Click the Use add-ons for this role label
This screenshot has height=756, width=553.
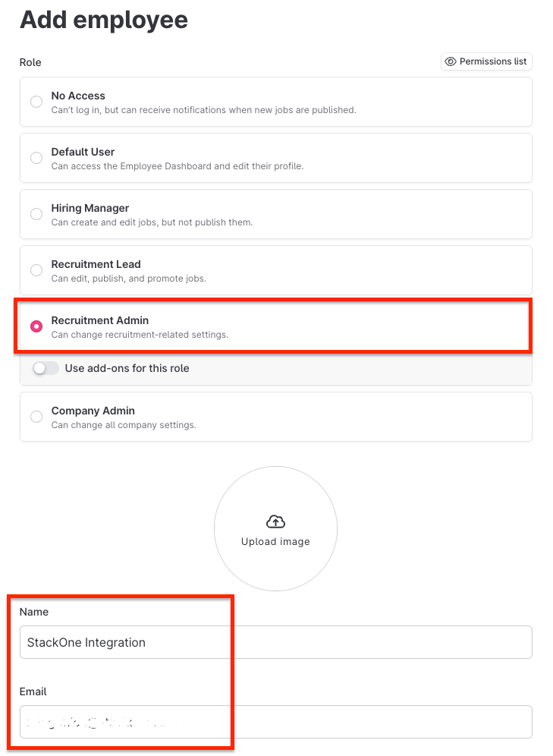point(127,368)
